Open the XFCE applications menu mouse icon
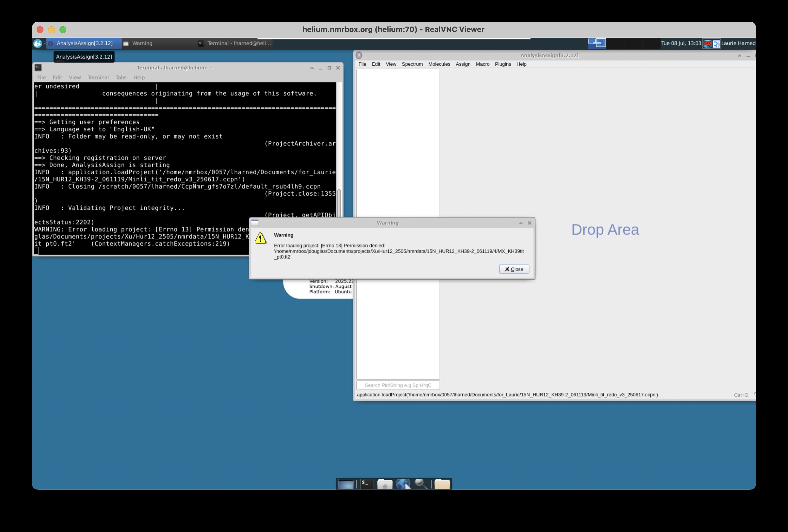788x532 pixels. pyautogui.click(x=38, y=43)
